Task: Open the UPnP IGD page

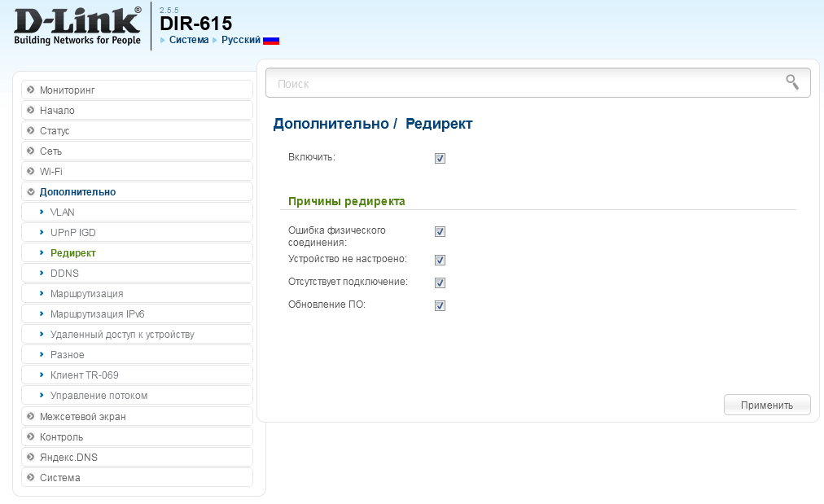Action: [137, 233]
